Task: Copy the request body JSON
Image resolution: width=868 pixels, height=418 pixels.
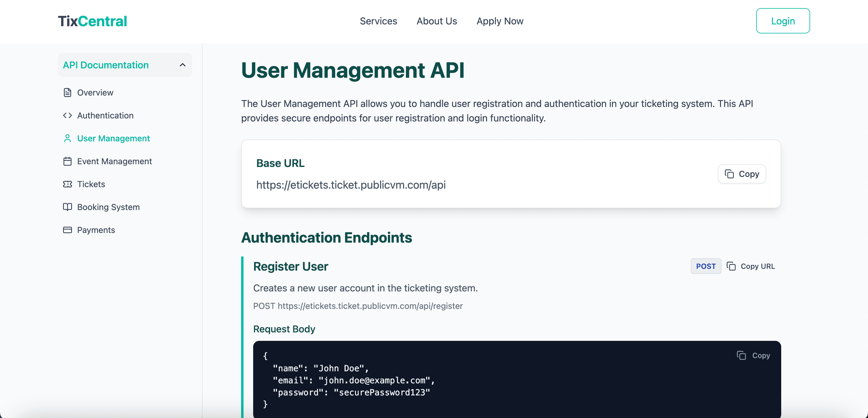Action: tap(754, 355)
